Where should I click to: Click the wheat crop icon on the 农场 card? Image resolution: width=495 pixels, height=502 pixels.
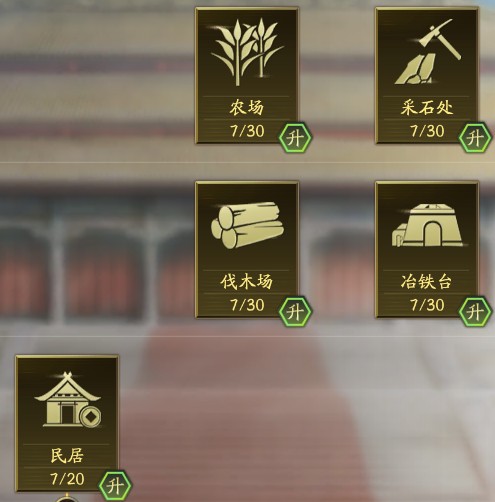[247, 52]
